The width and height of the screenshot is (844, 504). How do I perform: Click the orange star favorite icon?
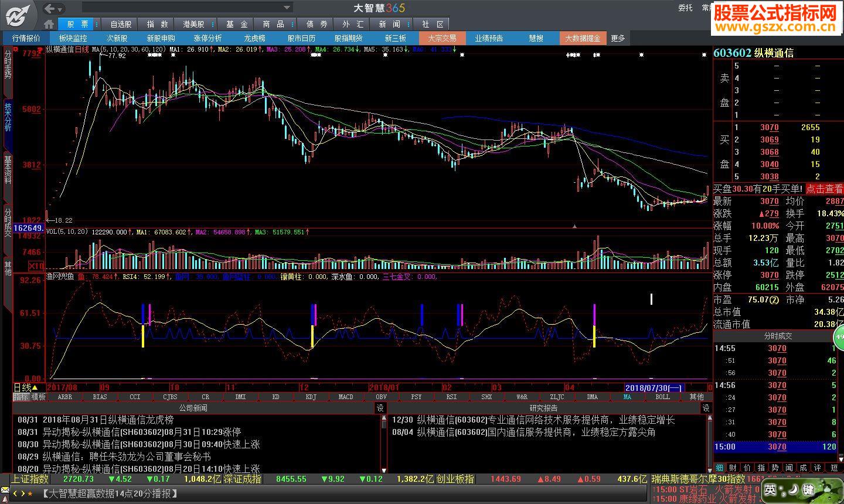pos(30,493)
